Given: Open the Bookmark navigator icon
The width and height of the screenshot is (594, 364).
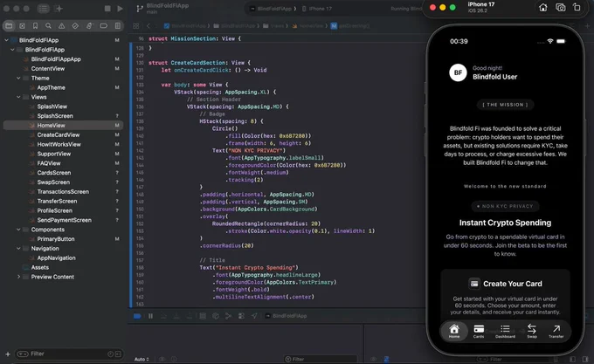Looking at the screenshot, I should [35, 25].
